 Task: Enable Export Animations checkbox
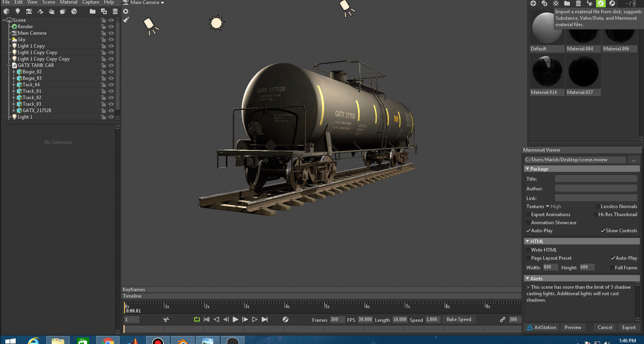coord(528,215)
